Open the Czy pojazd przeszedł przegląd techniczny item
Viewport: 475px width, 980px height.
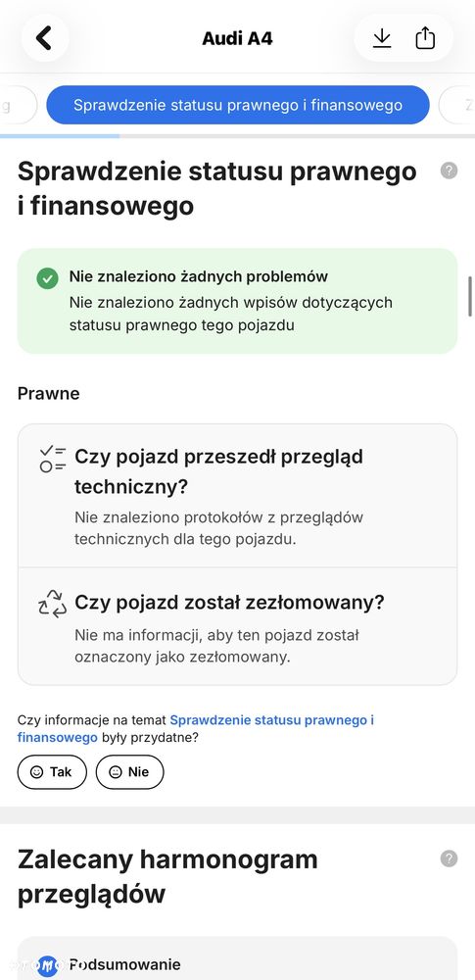pyautogui.click(x=237, y=496)
